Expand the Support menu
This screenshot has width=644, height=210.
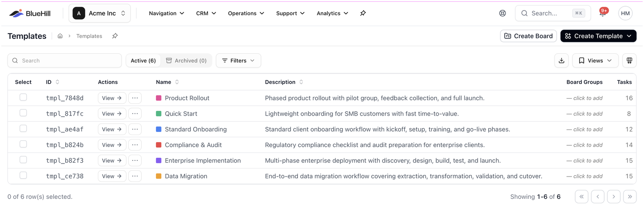(290, 13)
